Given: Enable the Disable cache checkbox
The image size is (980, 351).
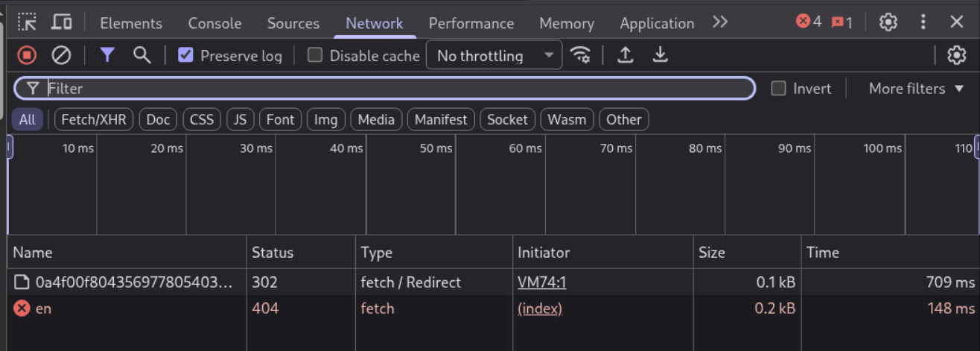Looking at the screenshot, I should click(315, 55).
